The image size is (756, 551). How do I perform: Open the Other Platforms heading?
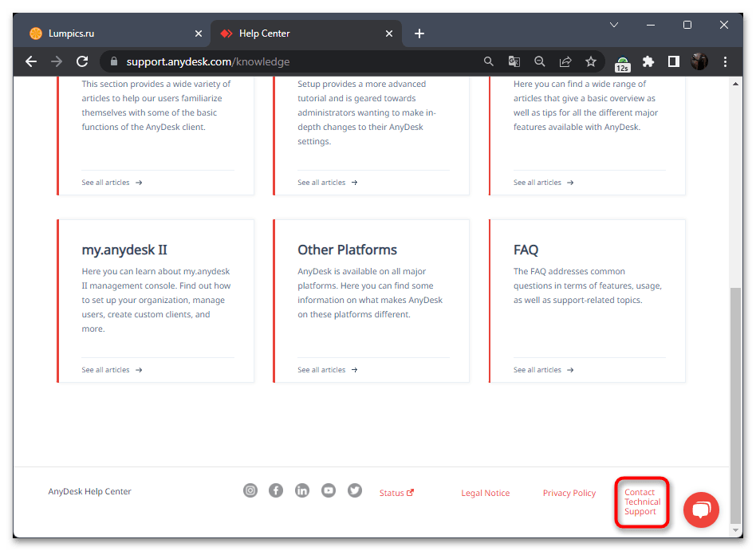[347, 250]
